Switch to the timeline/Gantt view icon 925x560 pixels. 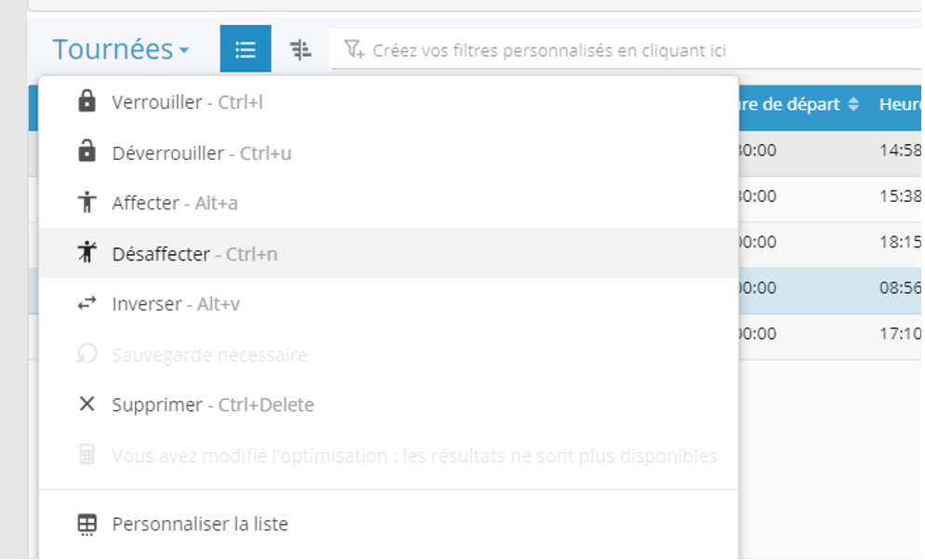(x=301, y=49)
